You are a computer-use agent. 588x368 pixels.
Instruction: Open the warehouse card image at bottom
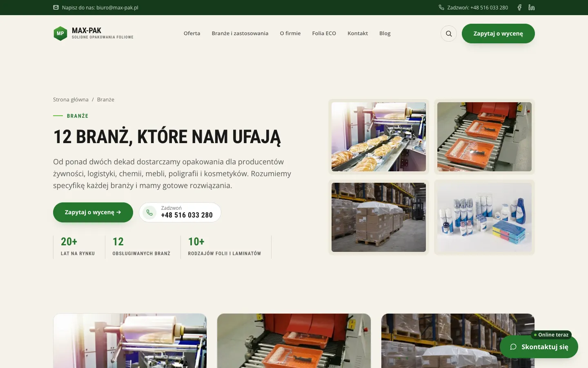458,341
